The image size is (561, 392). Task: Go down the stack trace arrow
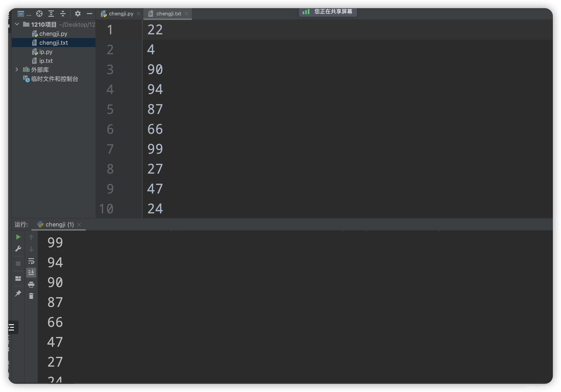[31, 249]
